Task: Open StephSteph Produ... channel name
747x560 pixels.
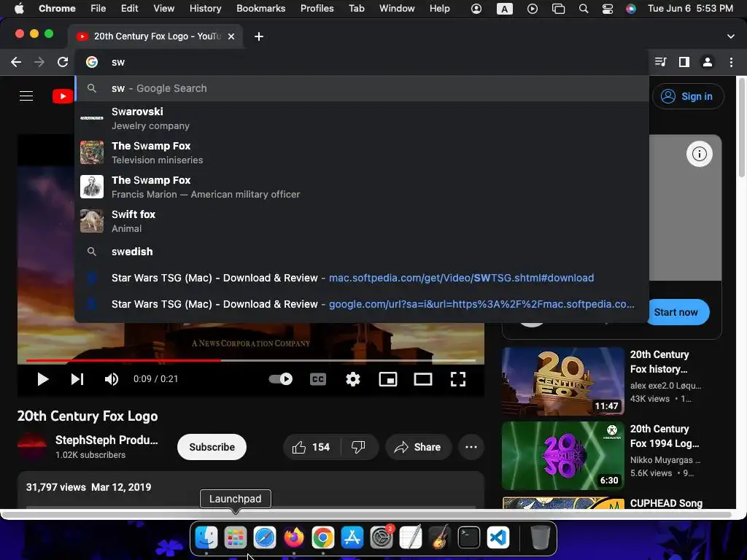Action: tap(107, 440)
